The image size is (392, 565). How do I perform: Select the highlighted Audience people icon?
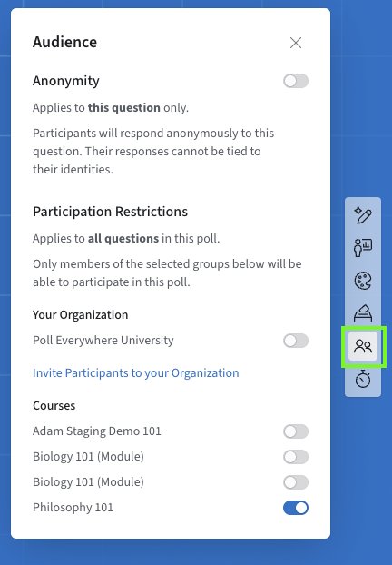(363, 346)
